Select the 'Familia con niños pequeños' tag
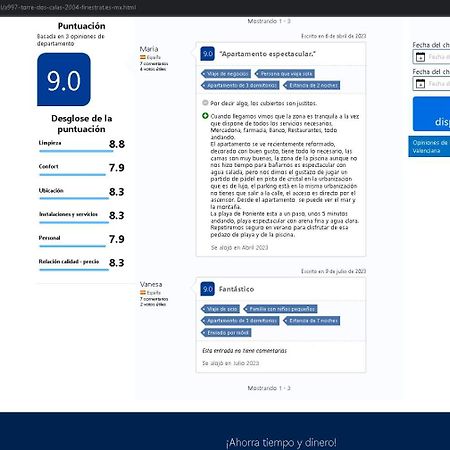The image size is (450, 450). pyautogui.click(x=280, y=309)
